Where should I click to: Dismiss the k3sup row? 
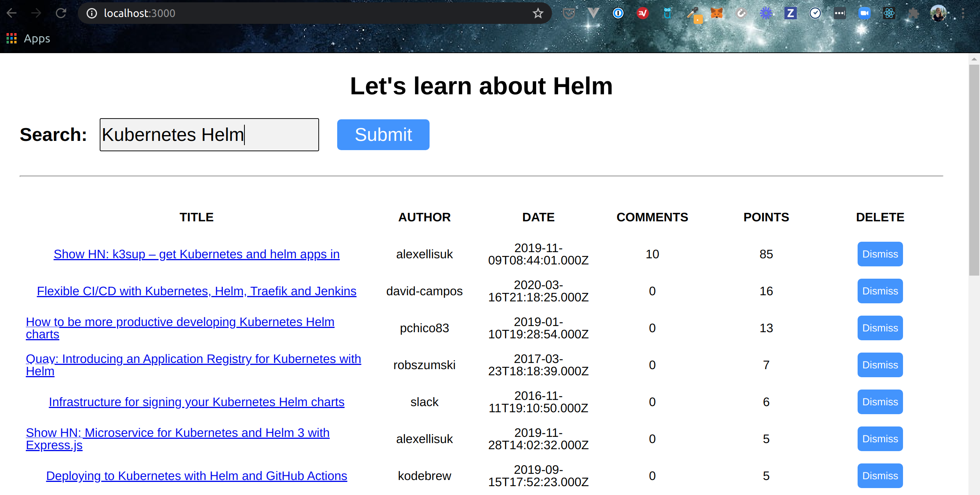click(x=880, y=254)
